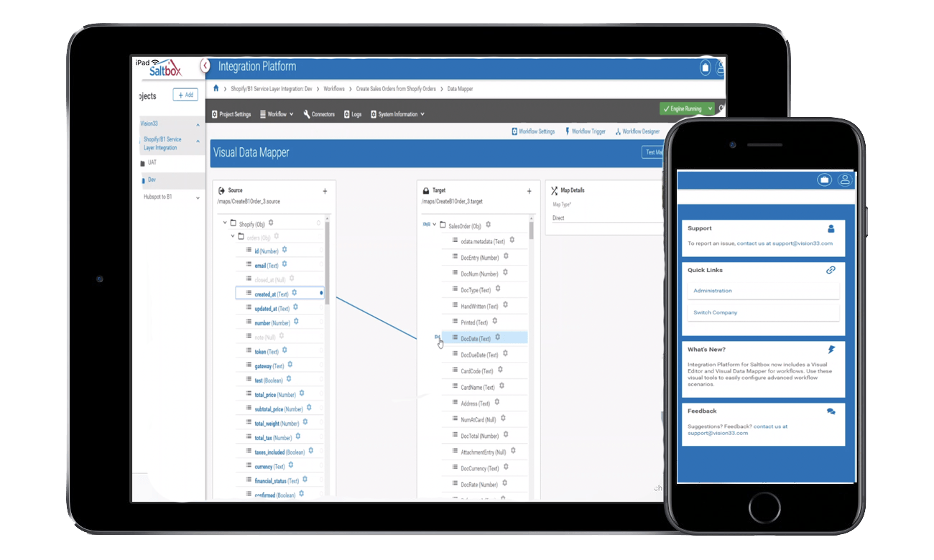The image size is (934, 560).
Task: Open the Engine Running dropdown arrow
Action: (x=710, y=108)
